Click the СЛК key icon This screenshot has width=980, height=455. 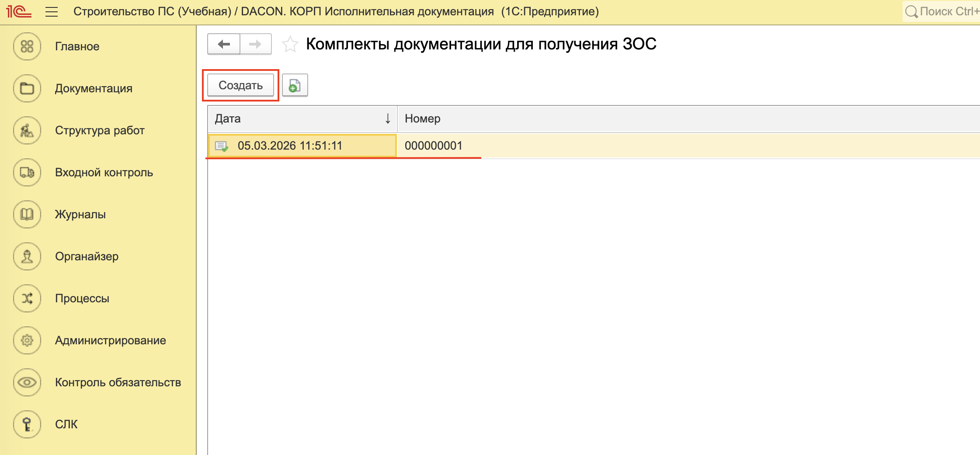[x=27, y=424]
